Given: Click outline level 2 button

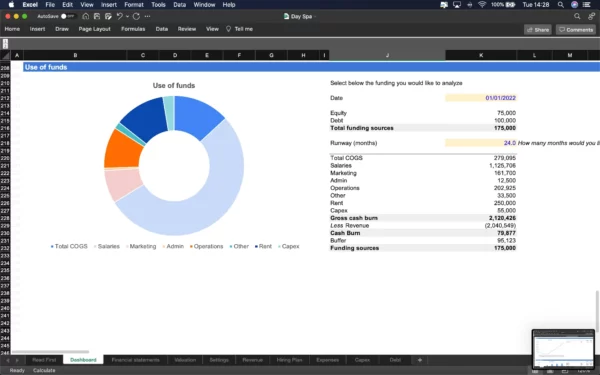Looking at the screenshot, I should pyautogui.click(x=5, y=46).
